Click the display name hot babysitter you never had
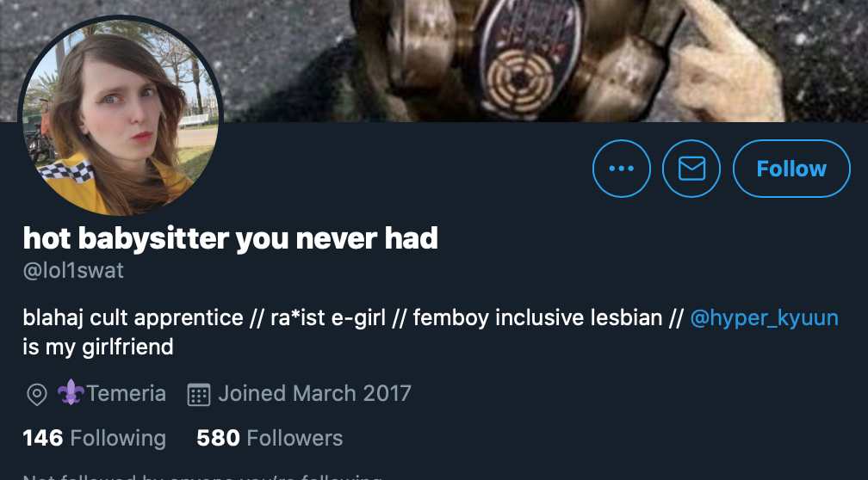868x480 pixels. coord(230,238)
